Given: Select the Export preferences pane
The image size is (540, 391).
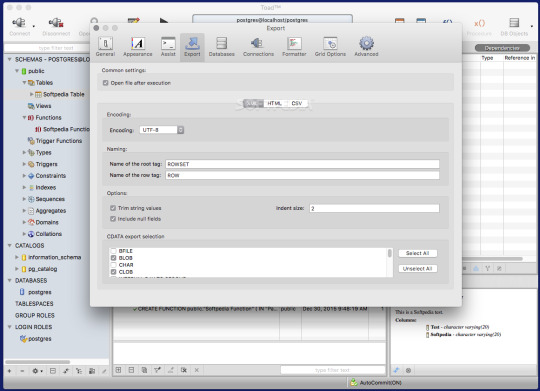Looking at the screenshot, I should pyautogui.click(x=192, y=47).
